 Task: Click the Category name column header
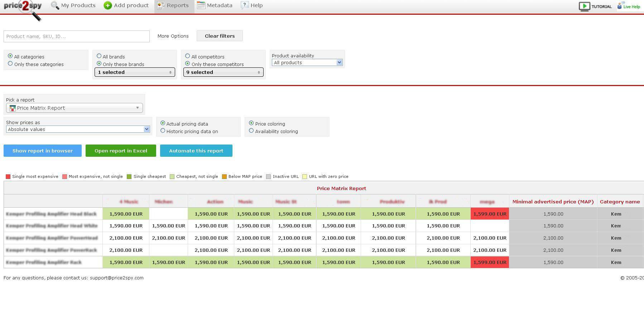(x=620, y=202)
